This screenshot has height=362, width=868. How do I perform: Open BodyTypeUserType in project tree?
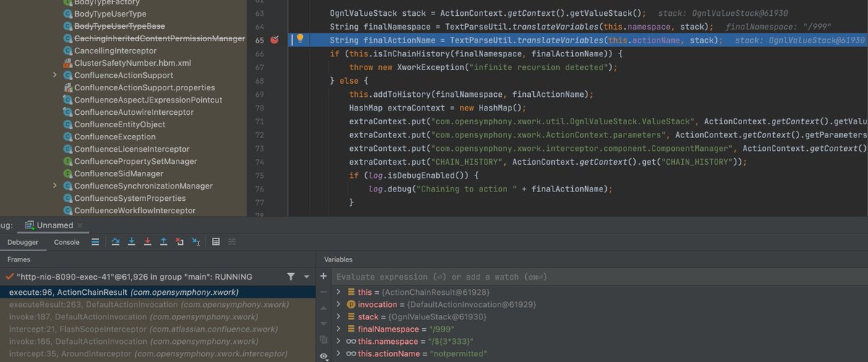point(110,14)
